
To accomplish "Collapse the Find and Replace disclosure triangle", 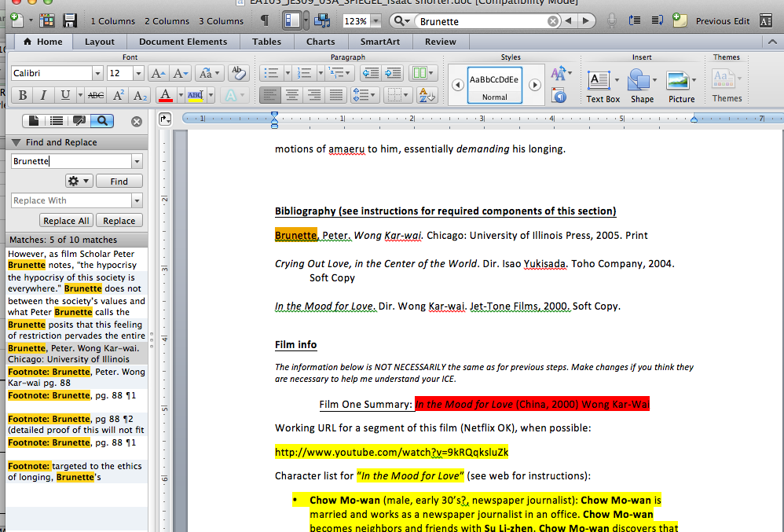I will pyautogui.click(x=16, y=142).
